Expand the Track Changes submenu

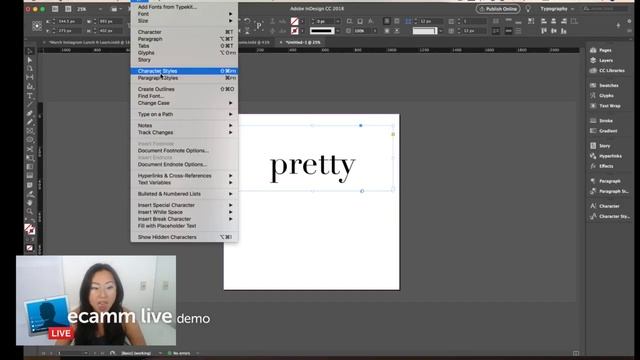pos(184,133)
